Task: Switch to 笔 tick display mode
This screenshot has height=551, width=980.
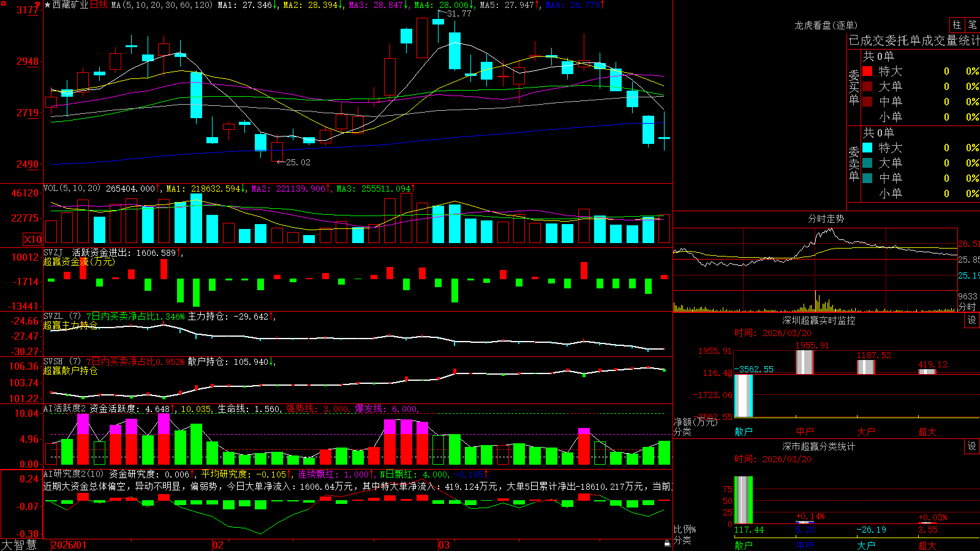Action: point(973,24)
